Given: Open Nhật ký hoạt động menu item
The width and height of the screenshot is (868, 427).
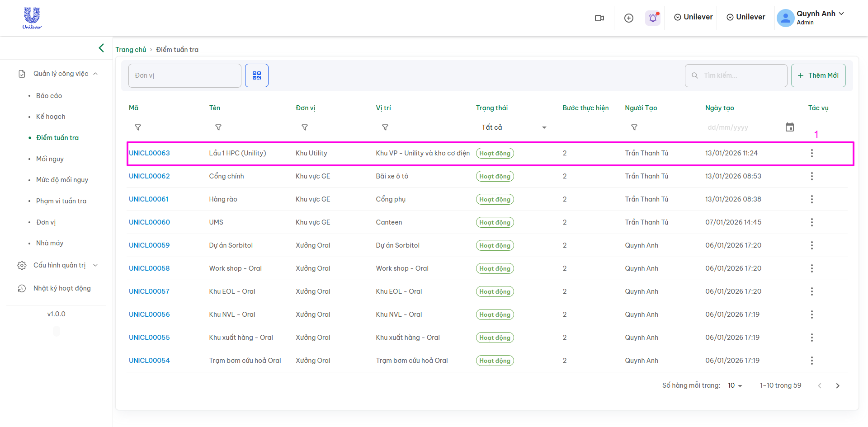Looking at the screenshot, I should (x=62, y=288).
